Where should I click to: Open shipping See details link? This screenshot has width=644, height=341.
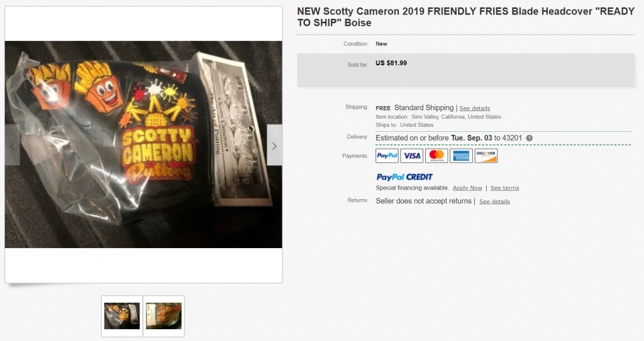point(474,109)
